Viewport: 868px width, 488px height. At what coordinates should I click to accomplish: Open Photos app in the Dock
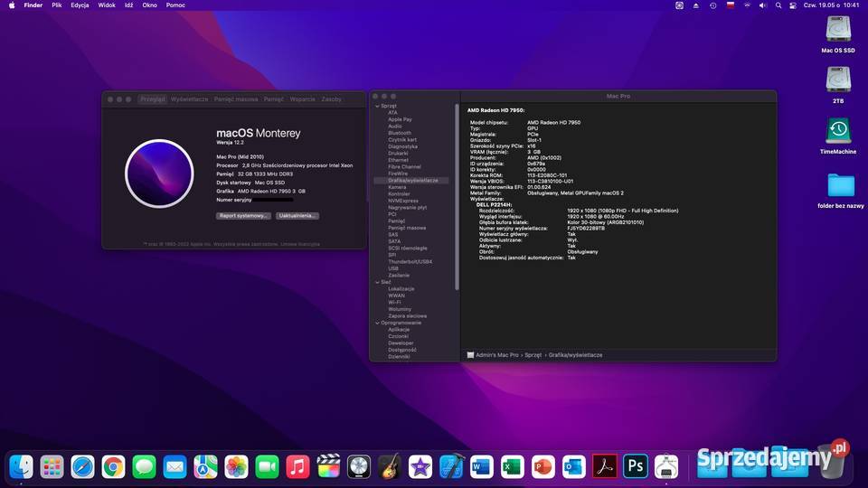coord(236,467)
